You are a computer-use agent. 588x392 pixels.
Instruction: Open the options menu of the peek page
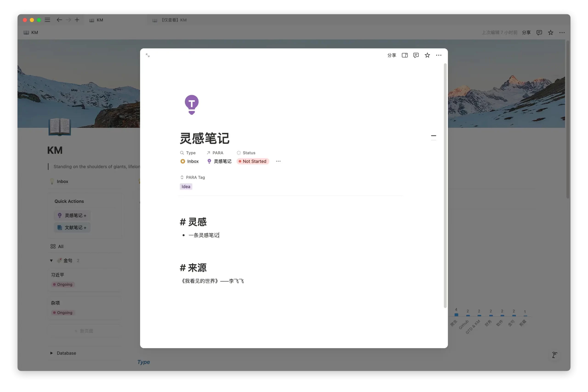click(439, 55)
